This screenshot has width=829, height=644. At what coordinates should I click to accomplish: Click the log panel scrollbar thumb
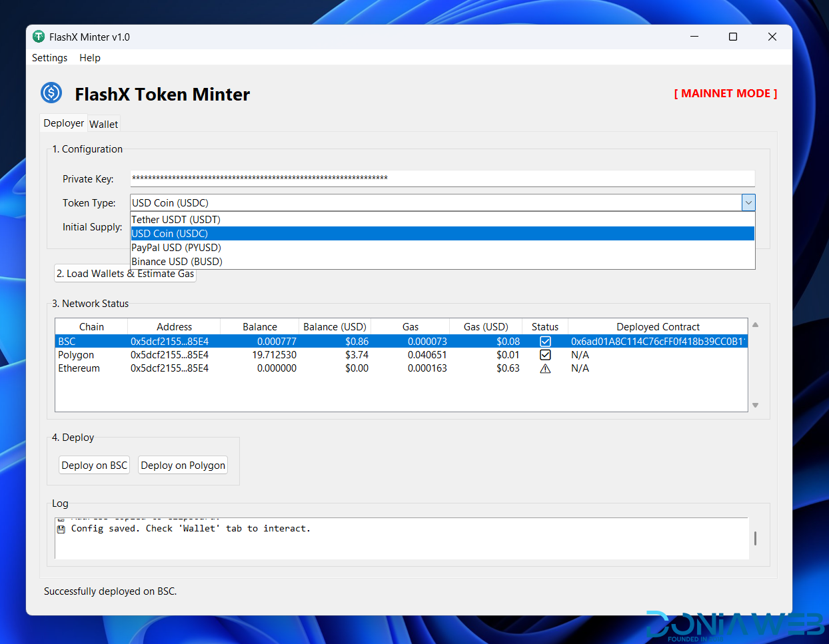[x=755, y=538]
